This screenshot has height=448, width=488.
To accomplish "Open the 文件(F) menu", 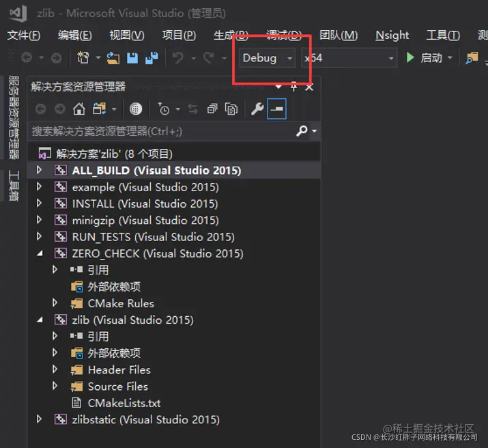I will click(24, 36).
